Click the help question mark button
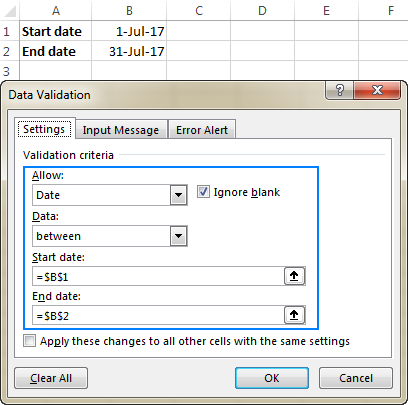Screen dimensions: 408x405 coord(339,90)
